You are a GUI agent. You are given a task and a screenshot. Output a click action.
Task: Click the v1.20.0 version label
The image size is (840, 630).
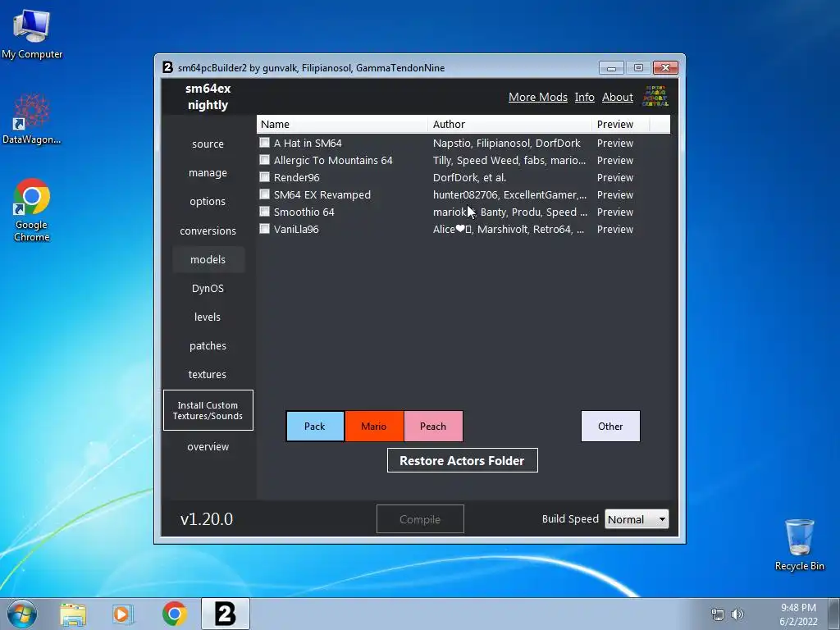[206, 519]
